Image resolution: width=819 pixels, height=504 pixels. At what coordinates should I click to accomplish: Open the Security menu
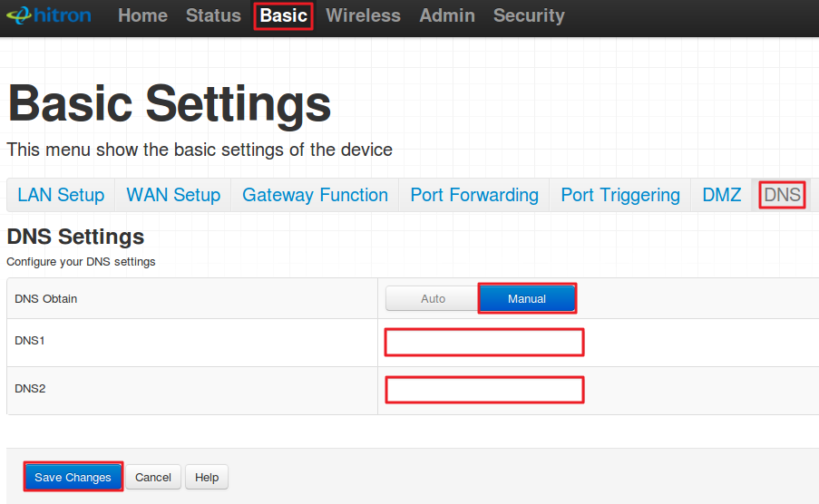(x=529, y=15)
